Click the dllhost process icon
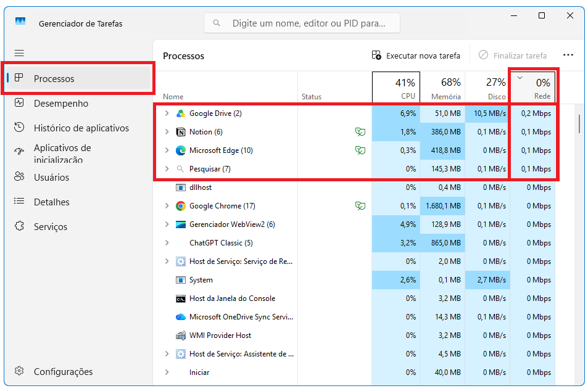The image size is (588, 391). click(181, 187)
